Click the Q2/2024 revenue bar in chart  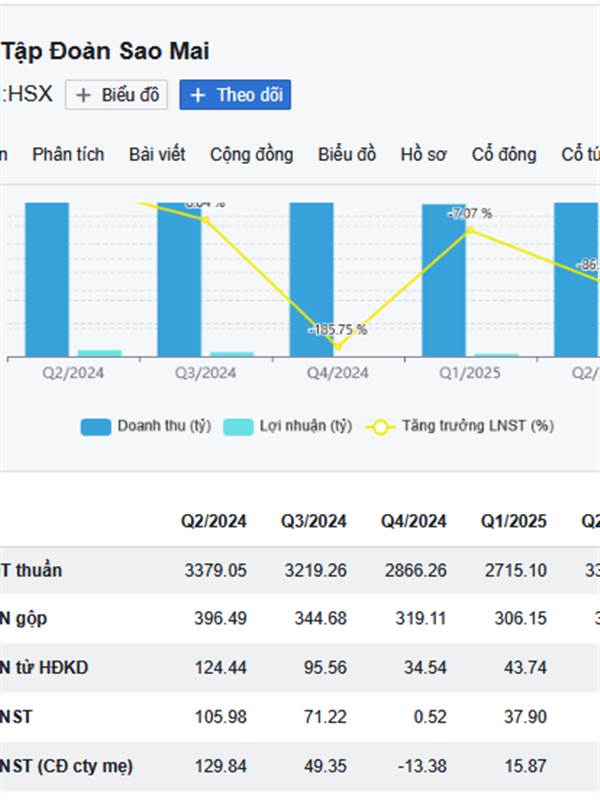pos(47,280)
